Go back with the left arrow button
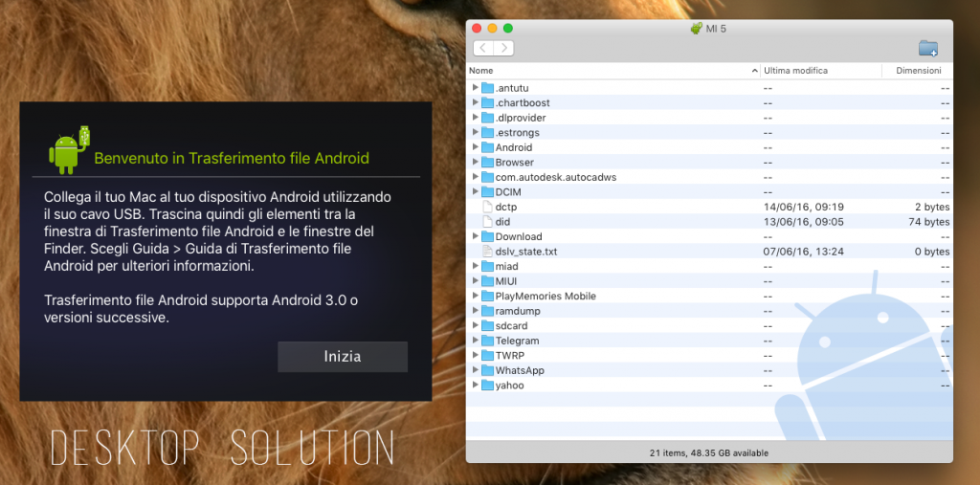 (483, 48)
